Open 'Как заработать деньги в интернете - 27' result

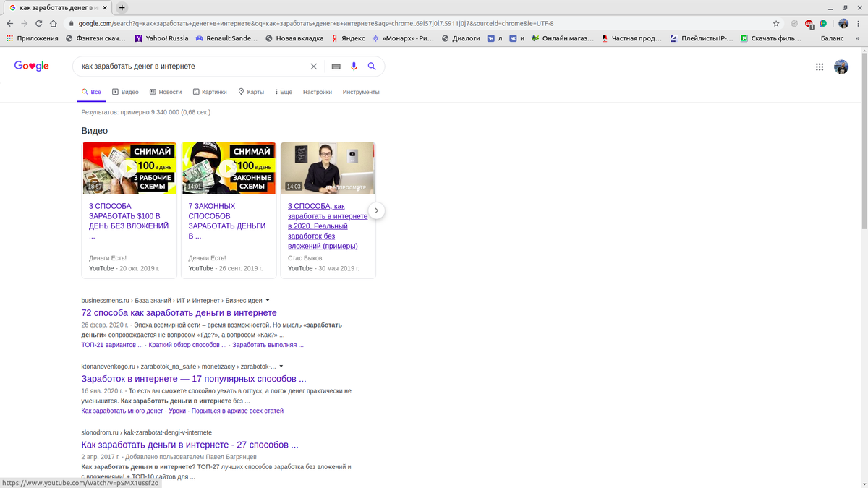[190, 445]
